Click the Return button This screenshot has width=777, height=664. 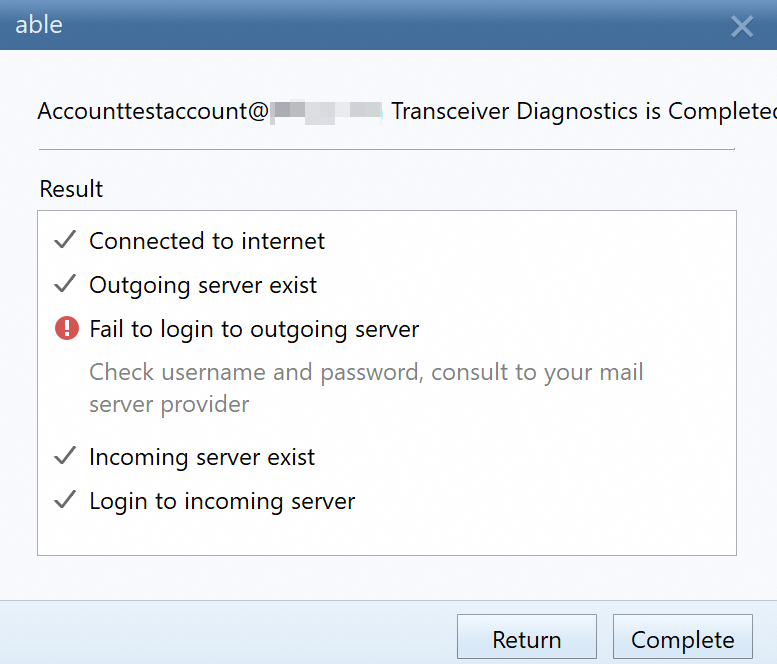pos(527,637)
